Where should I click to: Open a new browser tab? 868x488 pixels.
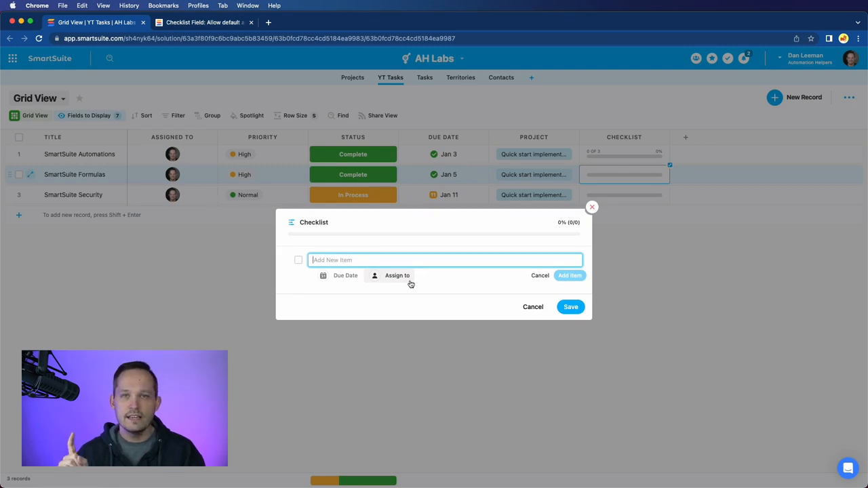tap(269, 22)
